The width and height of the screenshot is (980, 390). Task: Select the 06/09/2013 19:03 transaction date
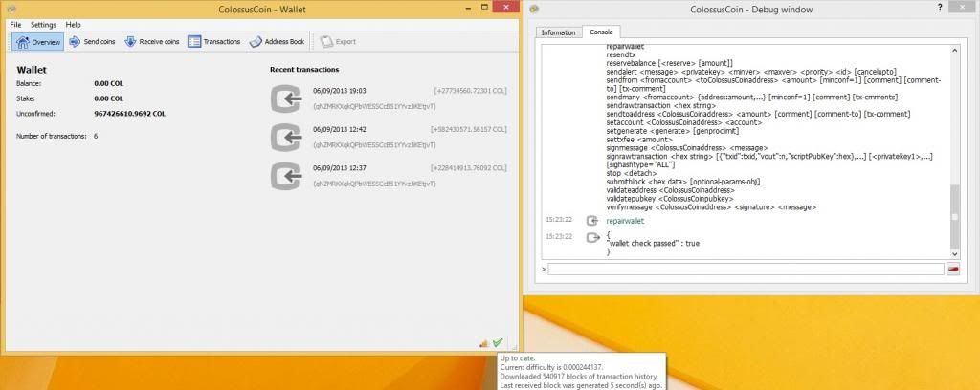[x=340, y=91]
